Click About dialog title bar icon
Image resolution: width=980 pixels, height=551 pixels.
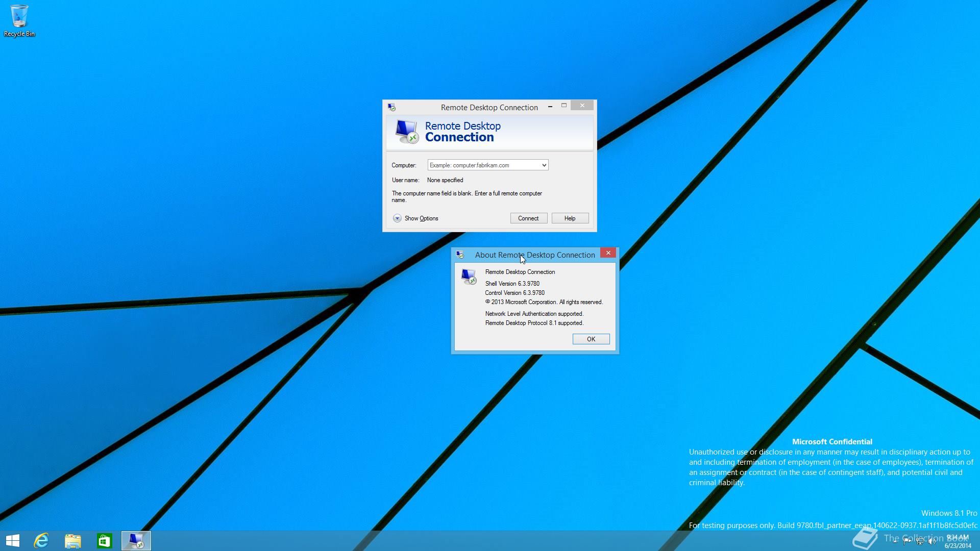pyautogui.click(x=460, y=255)
